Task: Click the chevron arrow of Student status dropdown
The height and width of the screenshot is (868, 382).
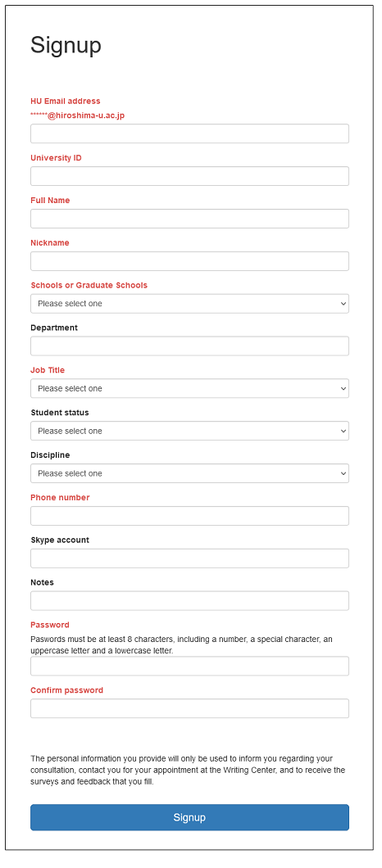Action: click(343, 432)
